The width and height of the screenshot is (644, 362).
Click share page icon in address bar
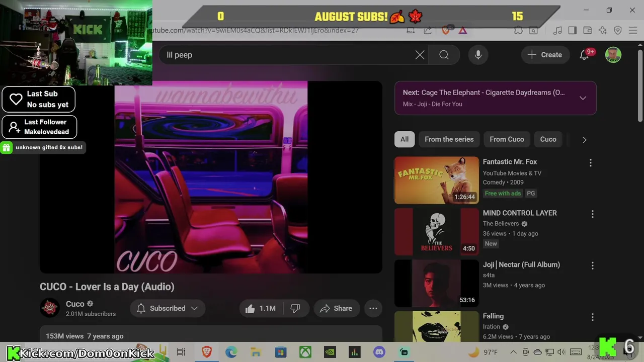pos(428,30)
